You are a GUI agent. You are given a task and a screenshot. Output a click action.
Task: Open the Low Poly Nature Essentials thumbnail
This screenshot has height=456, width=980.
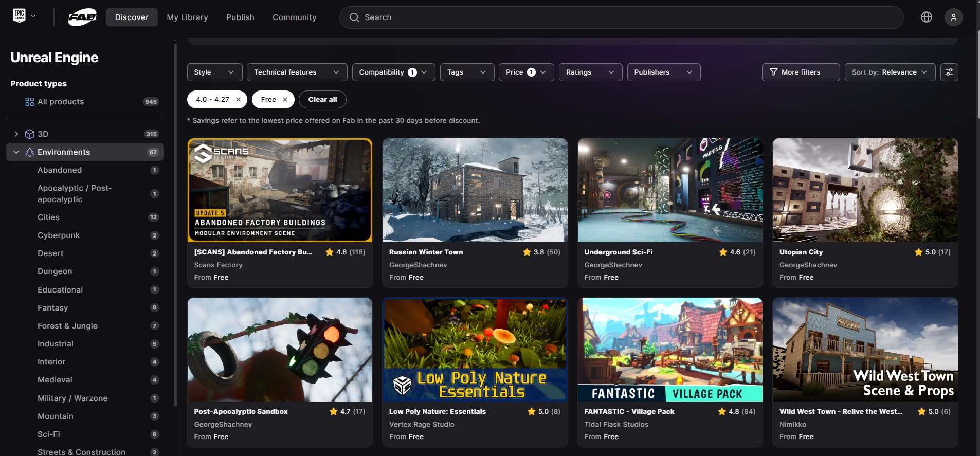[x=475, y=350]
